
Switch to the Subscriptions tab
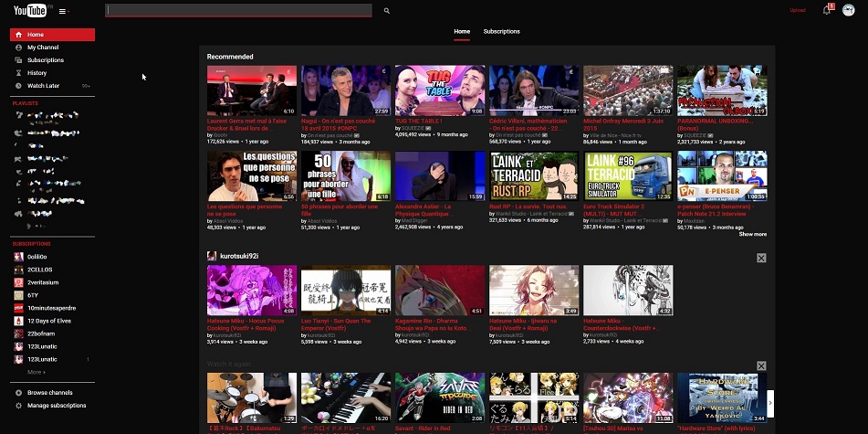click(501, 32)
